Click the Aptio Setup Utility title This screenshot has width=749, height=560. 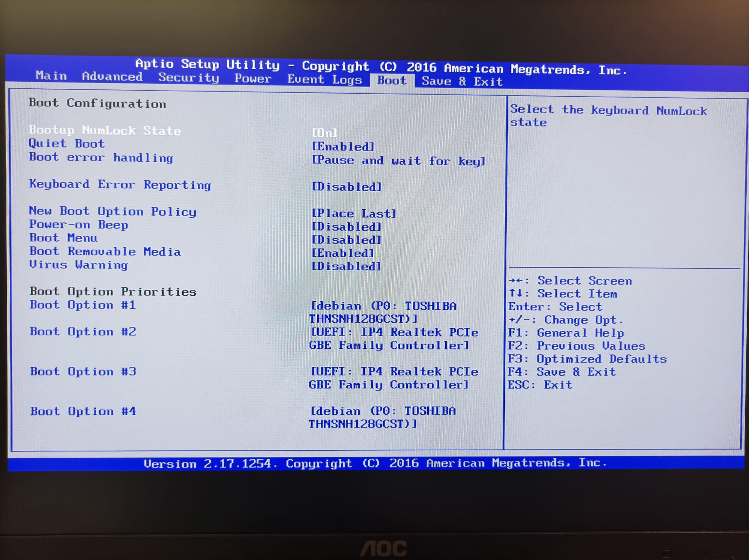381,67
